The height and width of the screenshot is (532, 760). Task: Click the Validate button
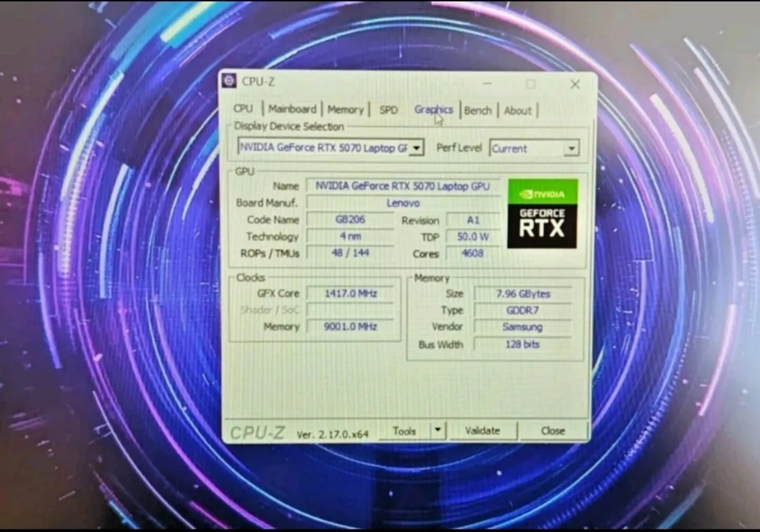(x=483, y=431)
